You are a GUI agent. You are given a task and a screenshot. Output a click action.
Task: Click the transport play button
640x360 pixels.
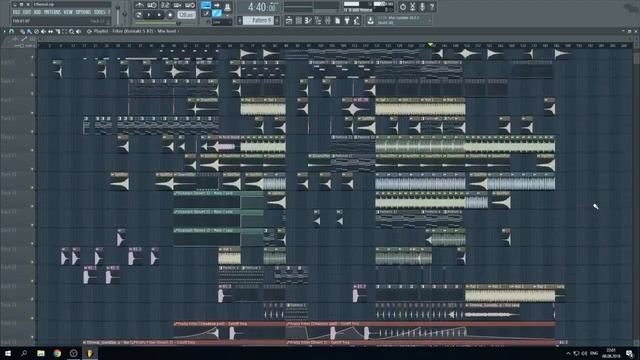click(149, 15)
